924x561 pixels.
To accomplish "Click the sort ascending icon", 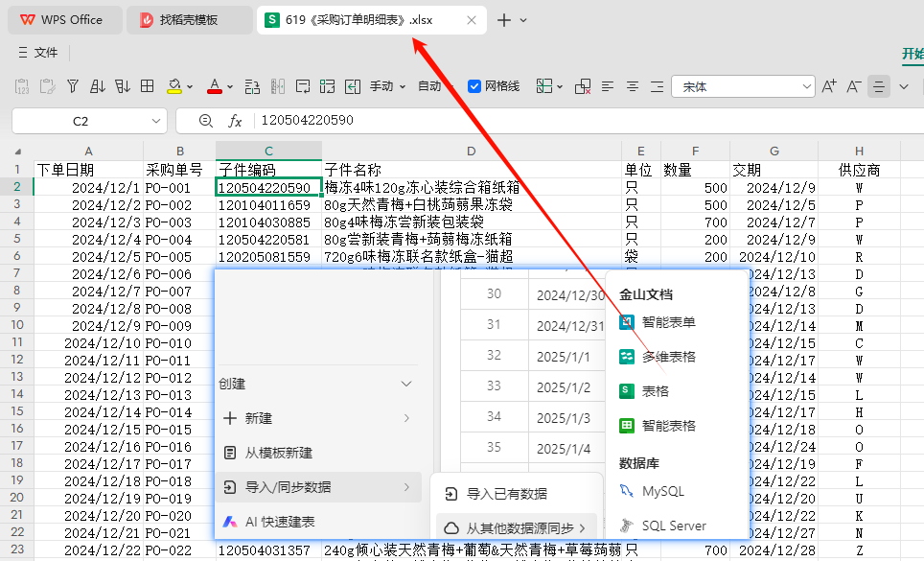I will [x=97, y=86].
